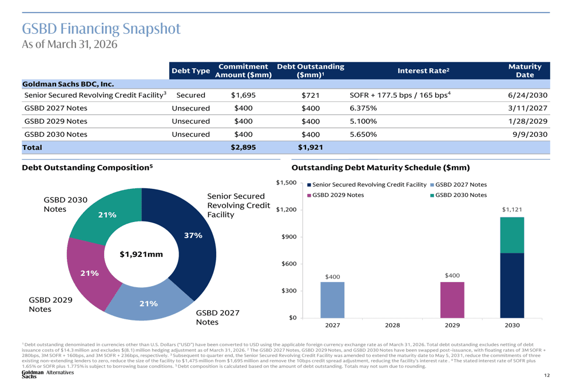The height and width of the screenshot is (392, 572).
Task: Click the light blue GSBD 2027 Notes donut segment
Action: pos(149,304)
